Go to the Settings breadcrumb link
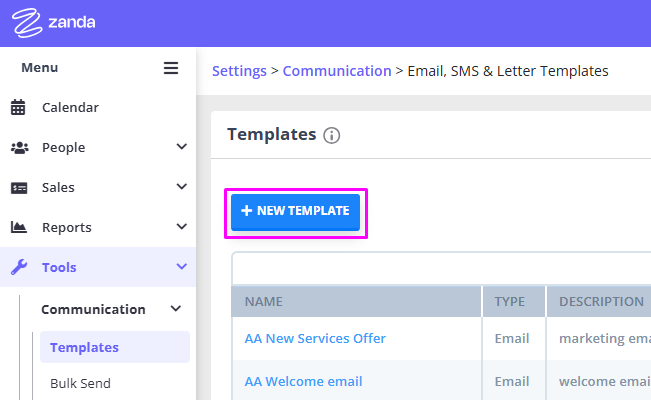 [x=239, y=71]
